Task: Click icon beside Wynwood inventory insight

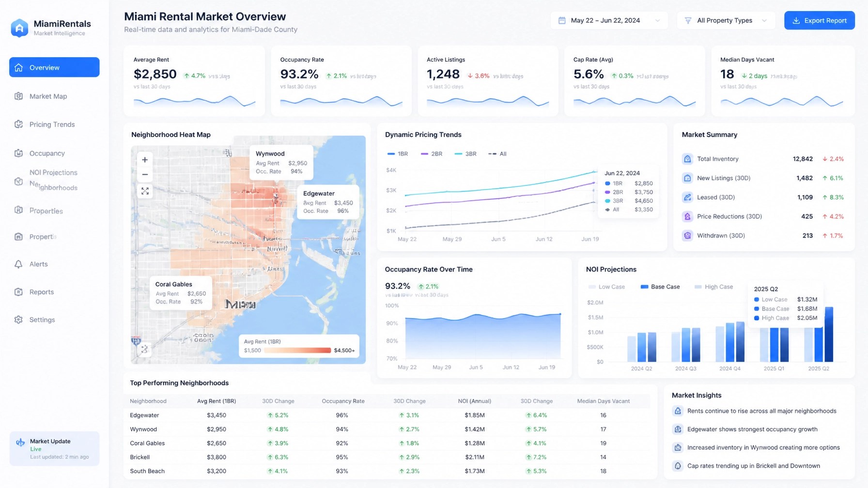Action: point(678,447)
